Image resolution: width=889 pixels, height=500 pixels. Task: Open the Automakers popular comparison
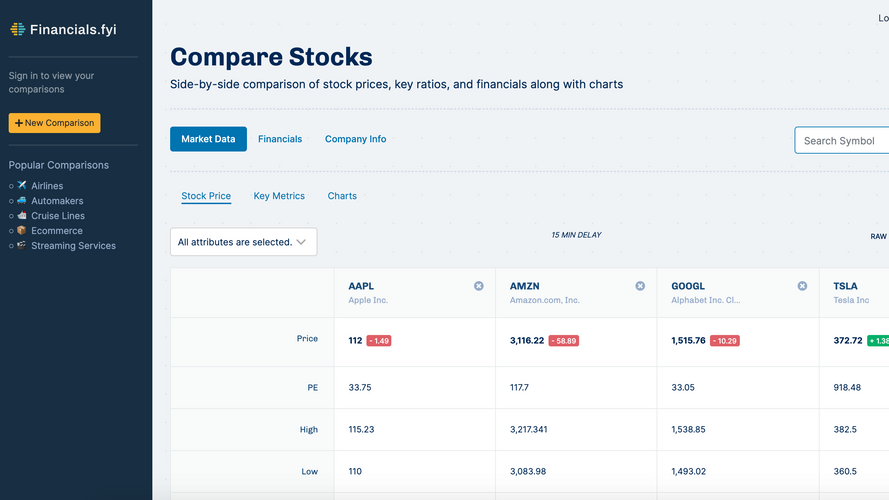coord(57,201)
